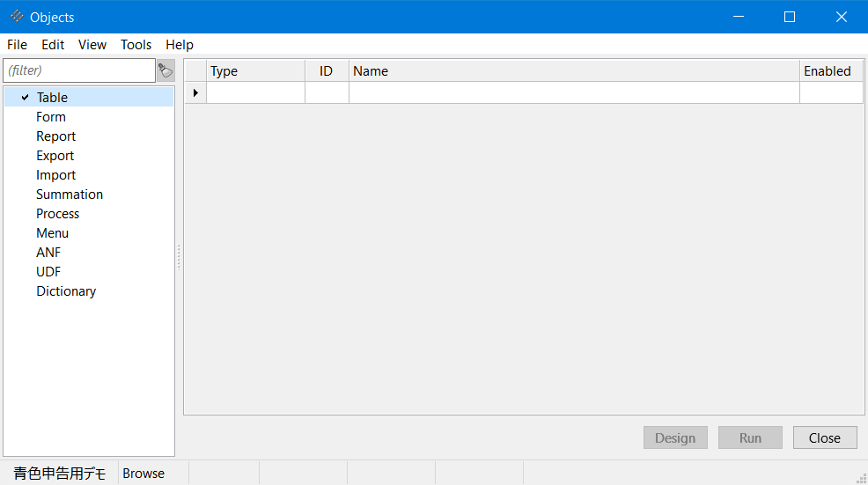Choose Import from the object list
Viewport: 868px width, 485px height.
pos(55,175)
